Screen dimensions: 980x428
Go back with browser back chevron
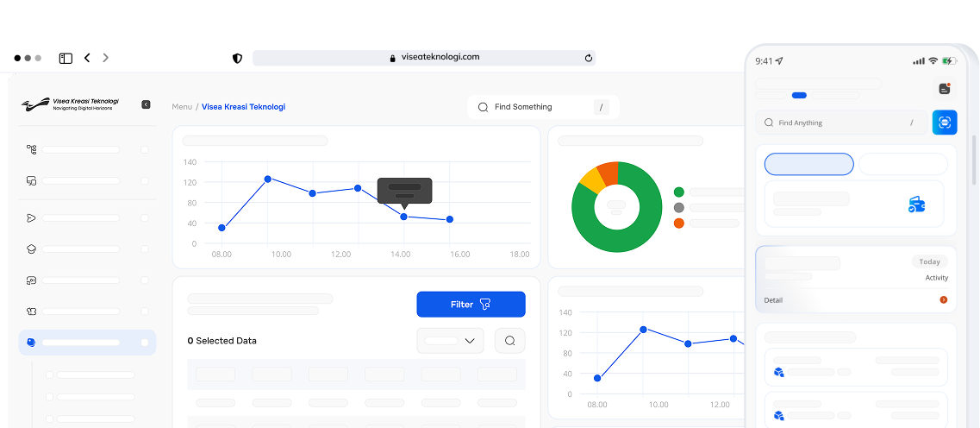87,58
